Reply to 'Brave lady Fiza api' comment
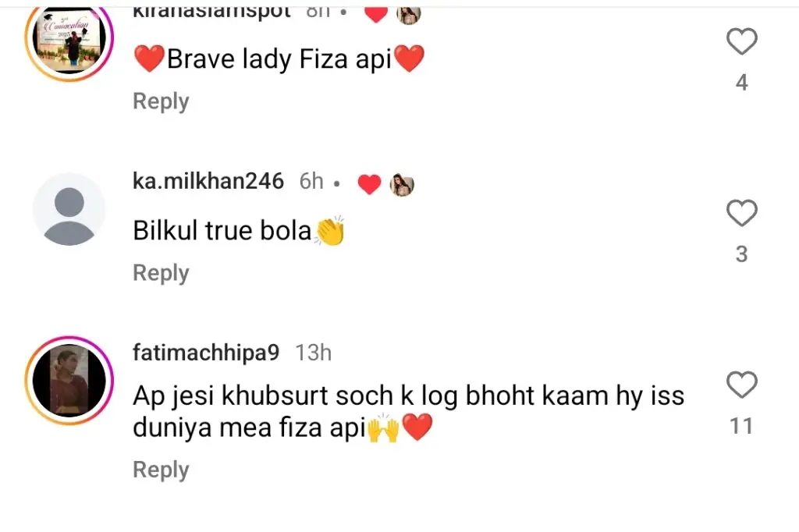Screen dimensions: 799x532 161,101
